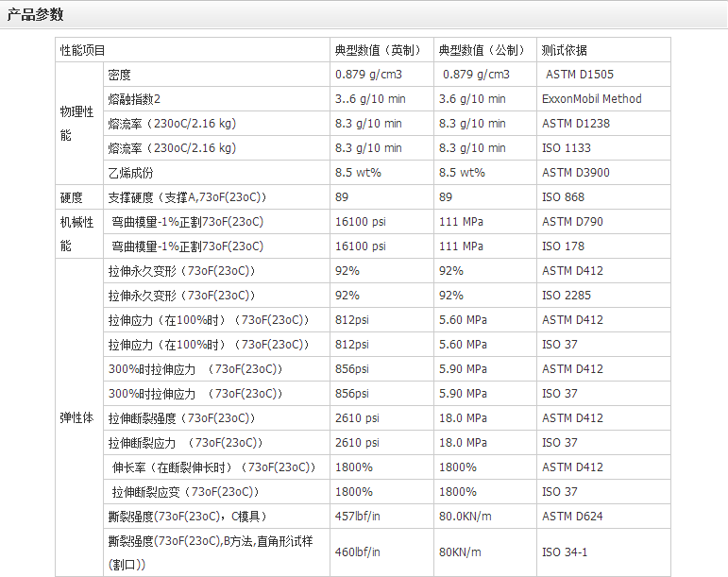Click the 80.0KN/m value cell
This screenshot has height=577, width=728.
coord(485,517)
